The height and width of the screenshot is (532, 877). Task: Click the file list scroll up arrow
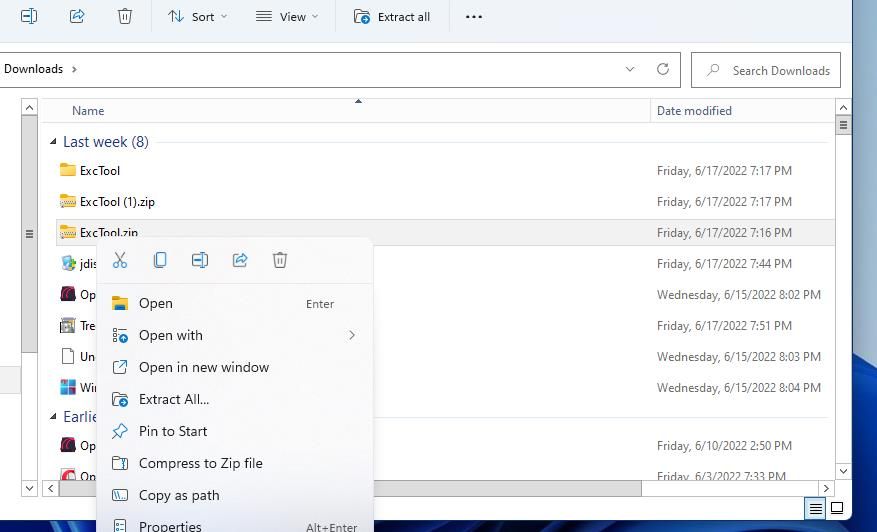tap(843, 107)
